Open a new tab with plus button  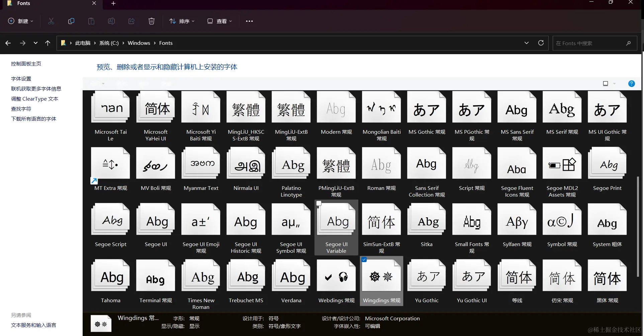click(113, 3)
